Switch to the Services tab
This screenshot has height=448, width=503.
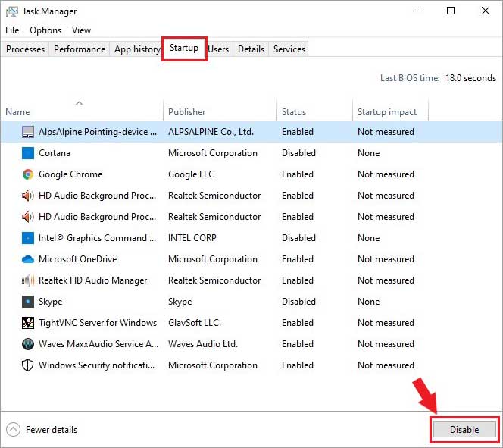coord(289,49)
